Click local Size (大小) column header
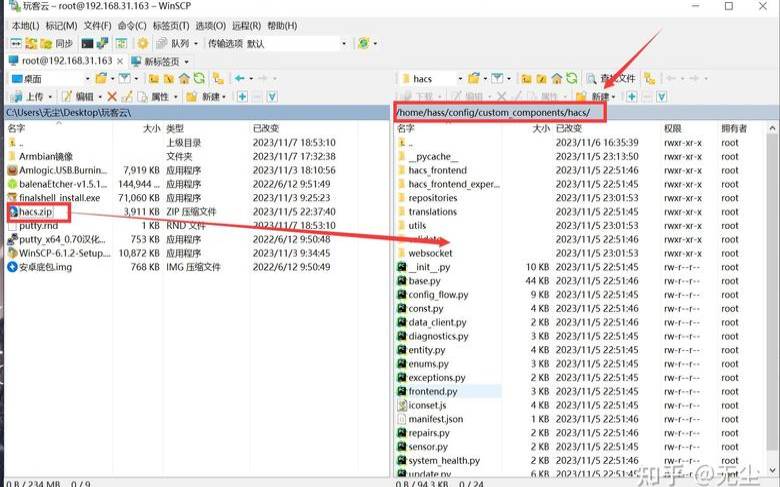 (138, 128)
